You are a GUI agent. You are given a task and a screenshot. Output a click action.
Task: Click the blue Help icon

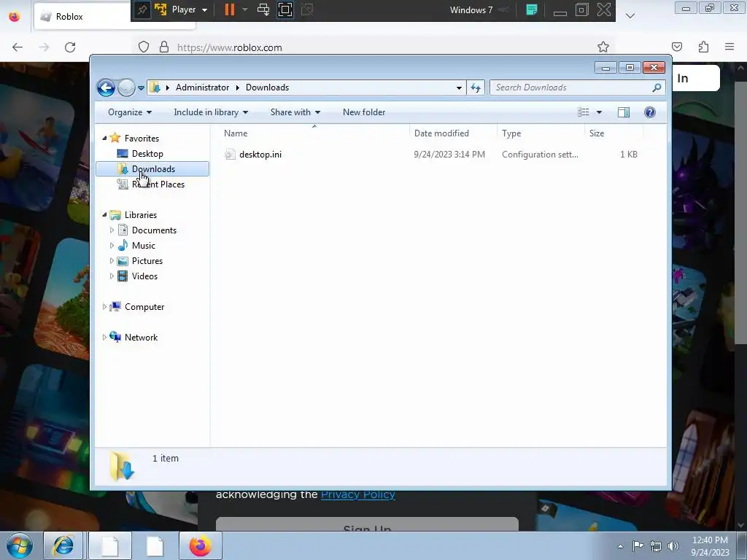tap(650, 112)
